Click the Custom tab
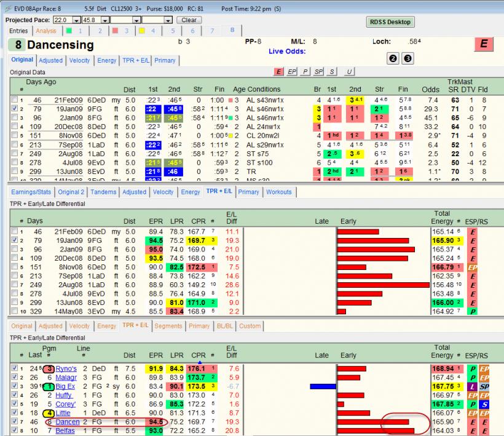The height and width of the screenshot is (436, 504). [250, 326]
